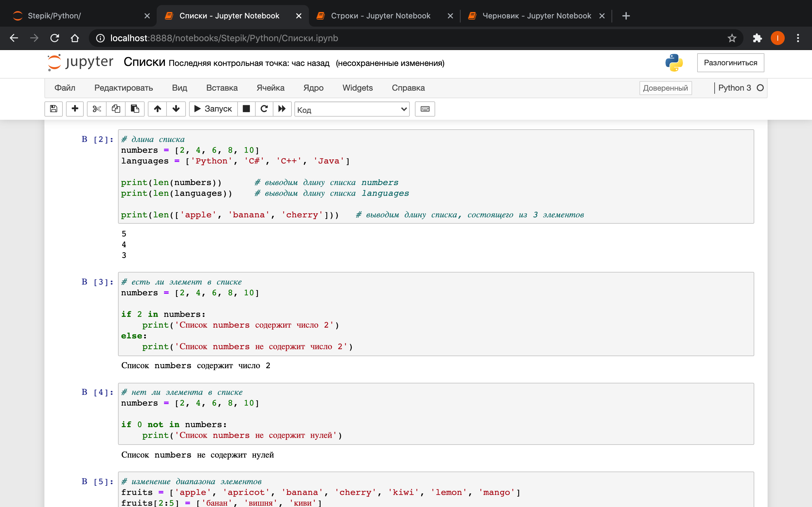The height and width of the screenshot is (507, 812).
Task: Open the Файл menu
Action: pos(65,88)
